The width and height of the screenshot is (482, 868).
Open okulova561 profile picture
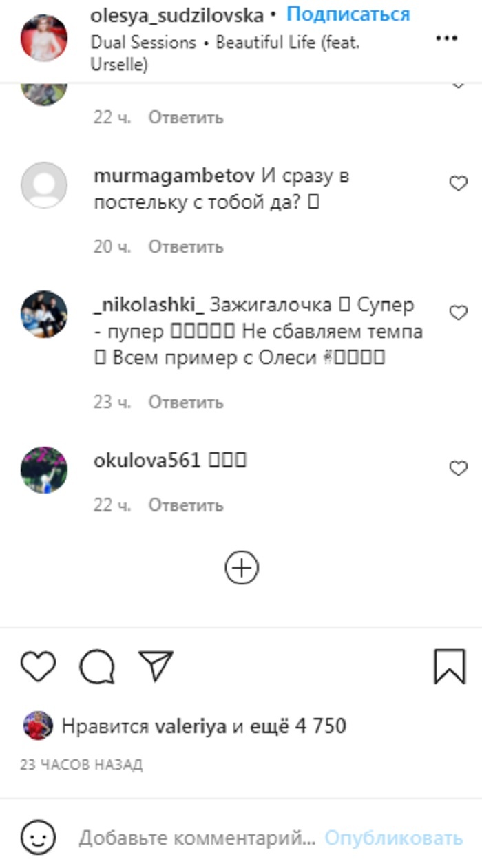click(x=44, y=469)
